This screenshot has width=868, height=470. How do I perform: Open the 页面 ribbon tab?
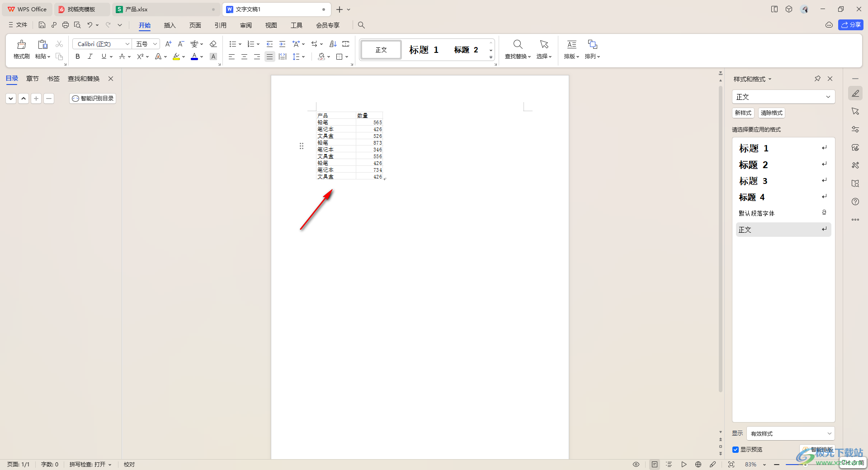tap(195, 25)
